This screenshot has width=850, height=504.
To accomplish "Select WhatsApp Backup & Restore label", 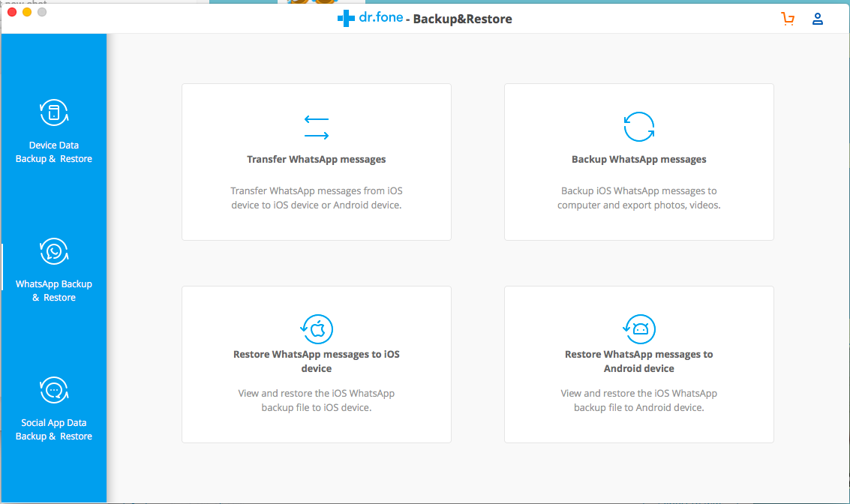I will pyautogui.click(x=54, y=291).
